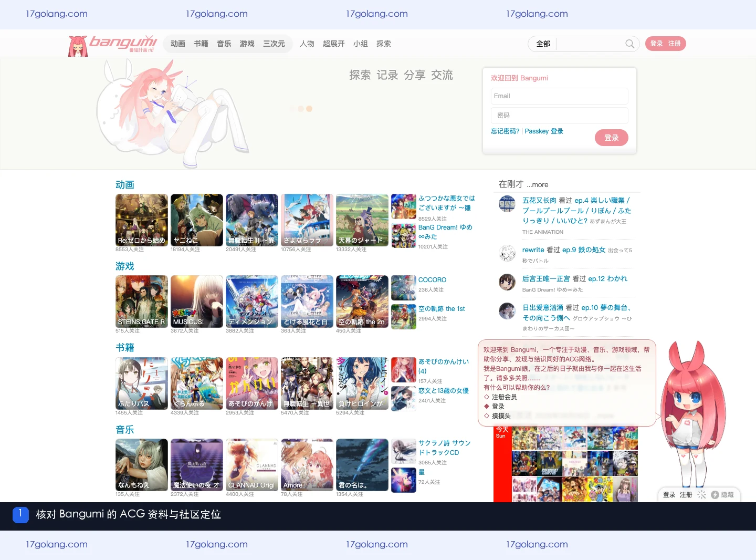Click 注册 in mascot bottom toolbar
The height and width of the screenshot is (560, 756).
pyautogui.click(x=686, y=495)
